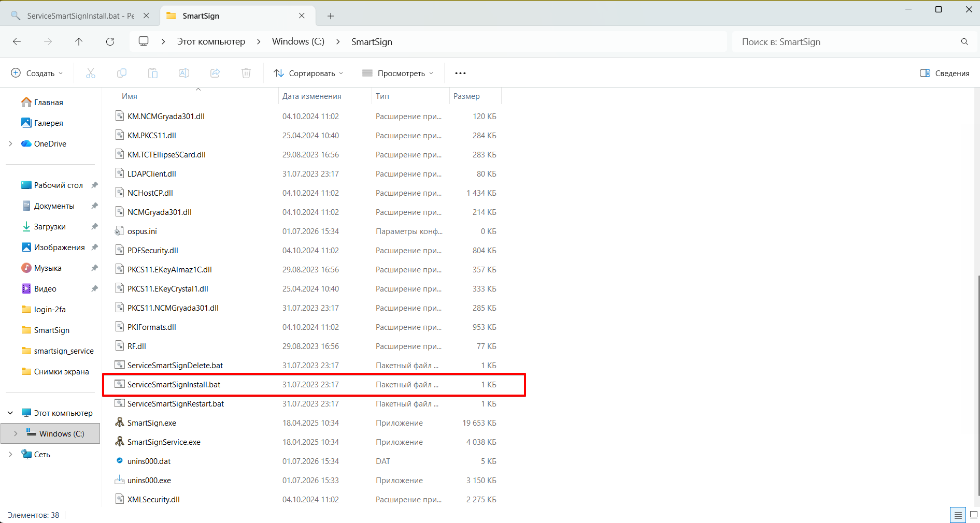Screen dimensions: 980x523
Task: Open the three-dot more options menu
Action: point(460,73)
